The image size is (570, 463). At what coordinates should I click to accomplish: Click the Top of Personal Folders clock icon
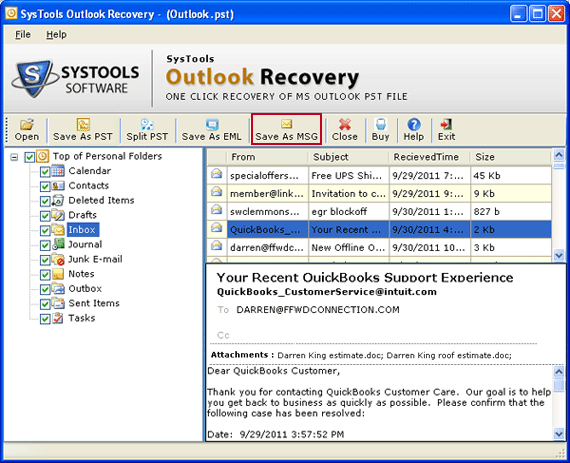coord(43,156)
